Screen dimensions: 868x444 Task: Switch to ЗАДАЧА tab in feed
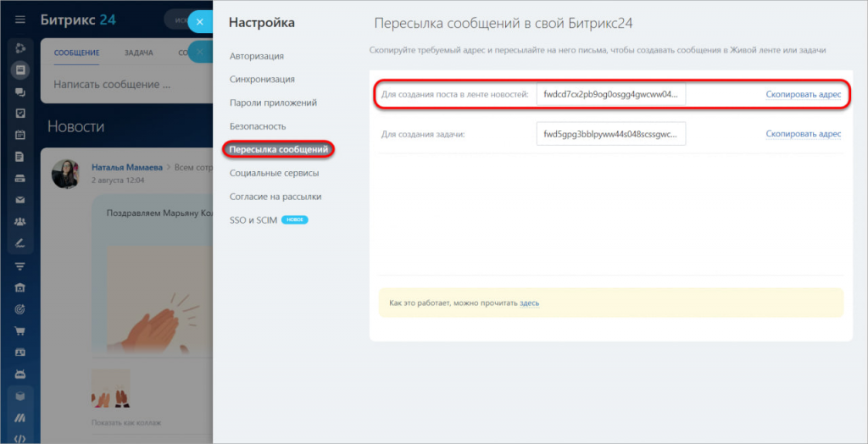[138, 53]
